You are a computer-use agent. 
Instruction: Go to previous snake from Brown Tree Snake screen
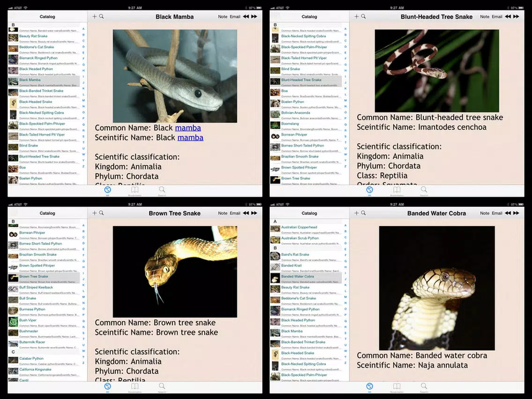tap(246, 213)
